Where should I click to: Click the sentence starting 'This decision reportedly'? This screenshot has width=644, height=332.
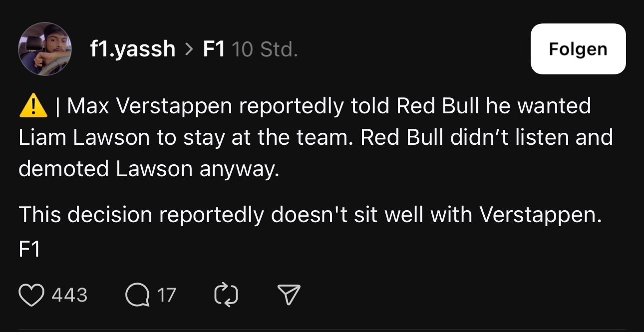(310, 215)
